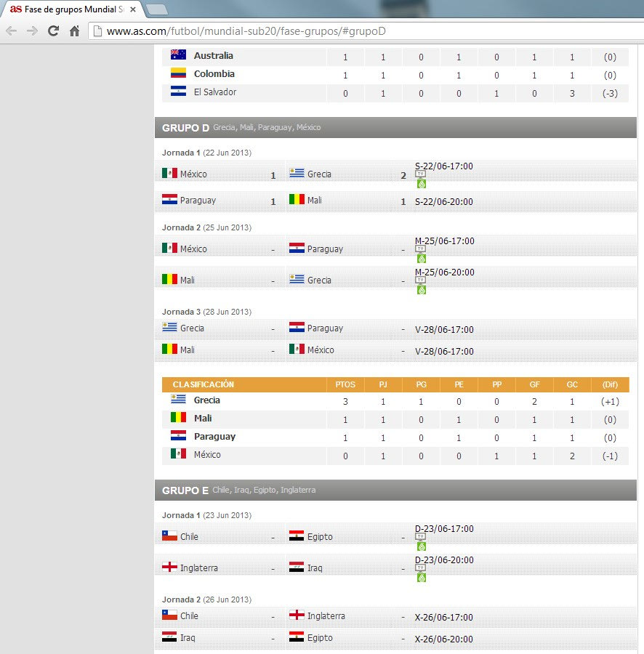Click the TV icon for Chile vs Egipto
The width and height of the screenshot is (644, 654).
click(x=420, y=536)
